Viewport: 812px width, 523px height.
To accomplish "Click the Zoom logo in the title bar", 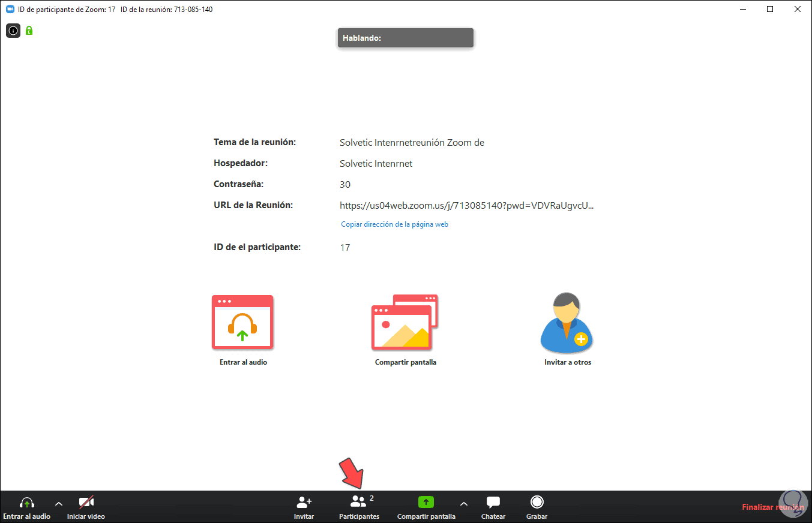I will 10,9.
